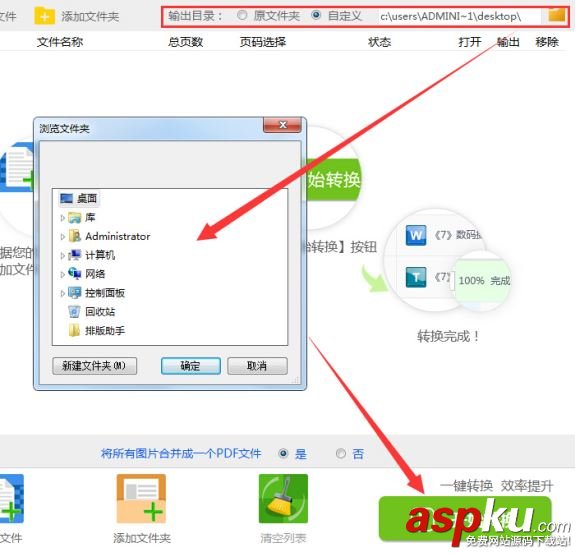
Task: Select the 回收站 tree entry label
Action: pos(100,312)
